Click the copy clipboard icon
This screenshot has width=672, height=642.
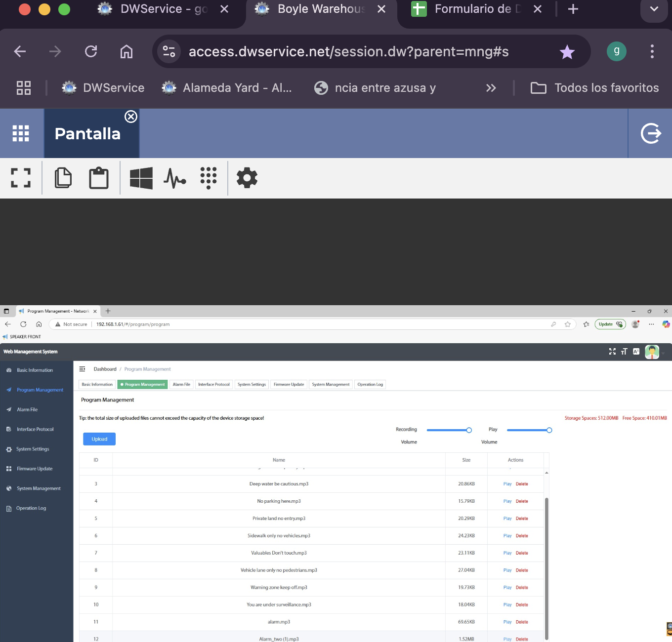coord(63,178)
